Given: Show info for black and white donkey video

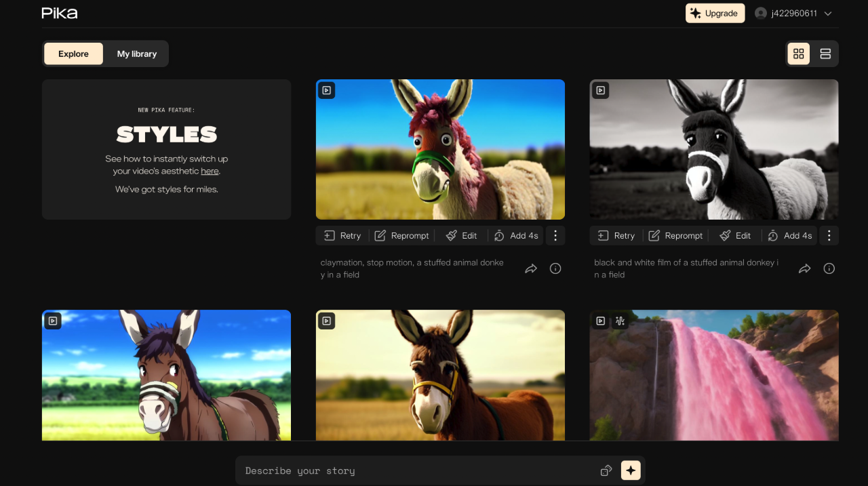Looking at the screenshot, I should (829, 268).
